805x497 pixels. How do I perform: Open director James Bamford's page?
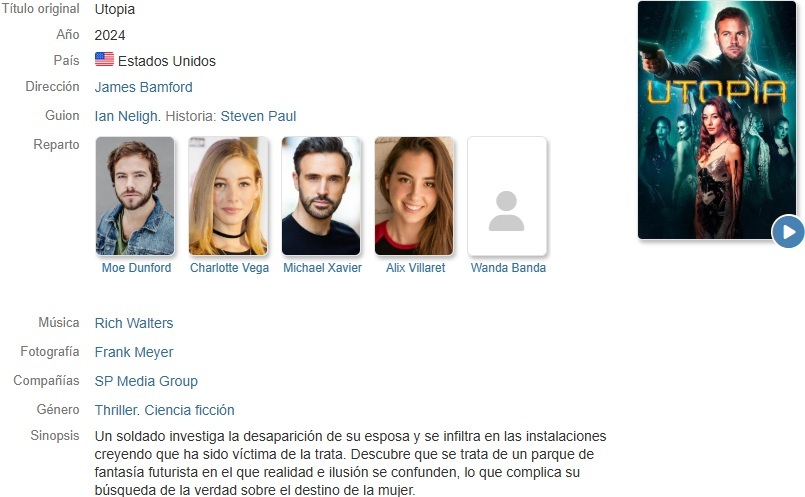click(x=143, y=87)
